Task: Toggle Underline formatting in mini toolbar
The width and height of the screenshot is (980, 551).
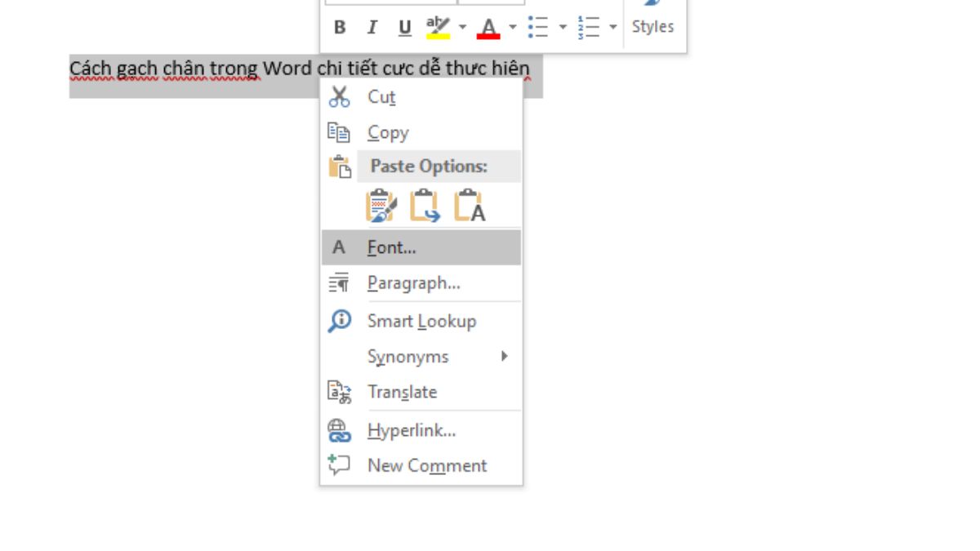Action: coord(405,28)
